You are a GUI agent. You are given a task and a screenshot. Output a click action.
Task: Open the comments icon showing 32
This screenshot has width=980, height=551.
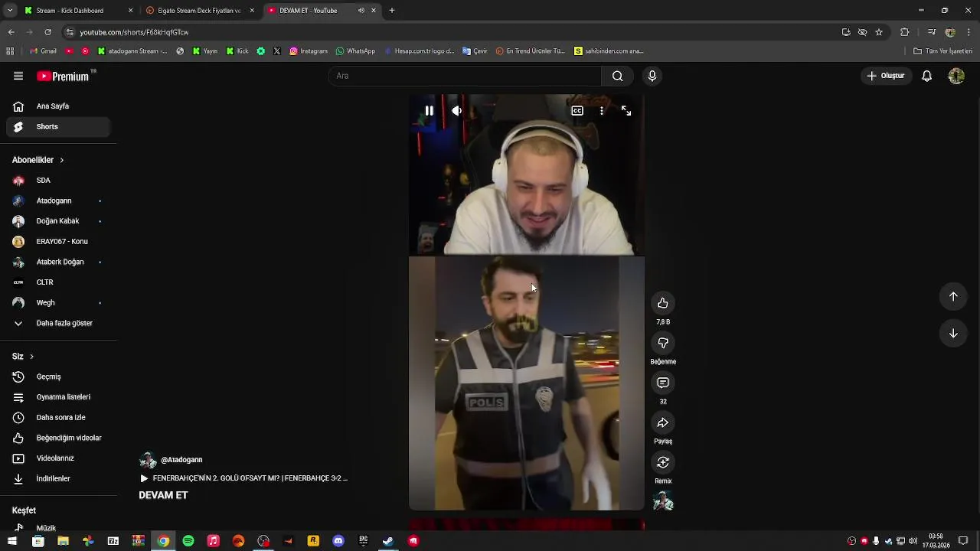click(x=663, y=383)
